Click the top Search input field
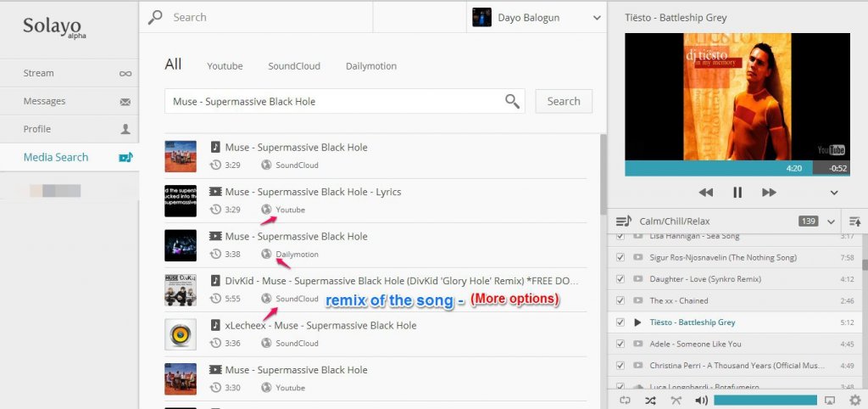Viewport: 868px width, 409px height. click(x=256, y=17)
